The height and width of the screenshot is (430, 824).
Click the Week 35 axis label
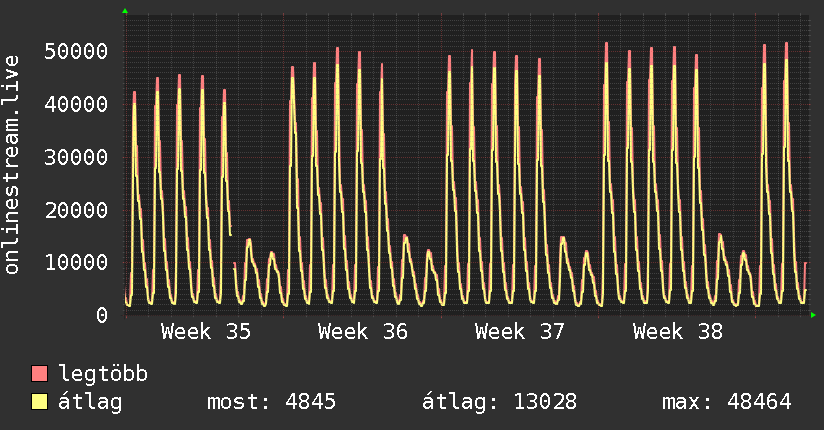coord(206,332)
